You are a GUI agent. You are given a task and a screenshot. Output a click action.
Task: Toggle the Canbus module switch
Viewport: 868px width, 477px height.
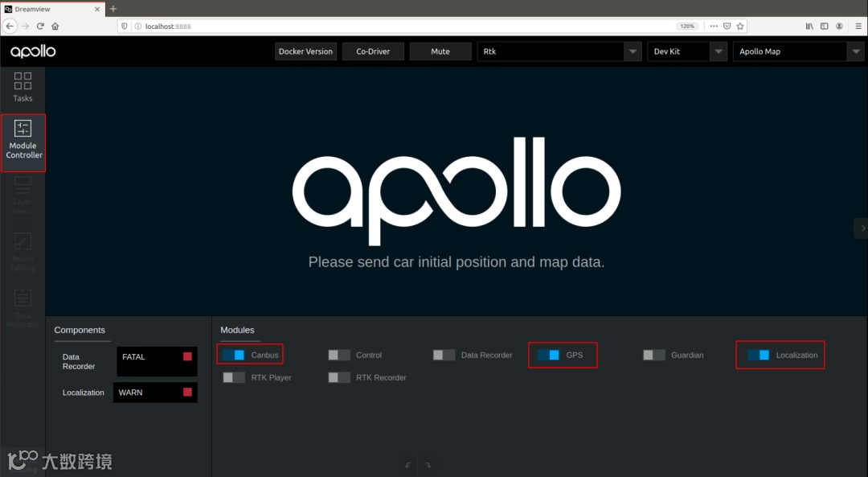tap(234, 355)
